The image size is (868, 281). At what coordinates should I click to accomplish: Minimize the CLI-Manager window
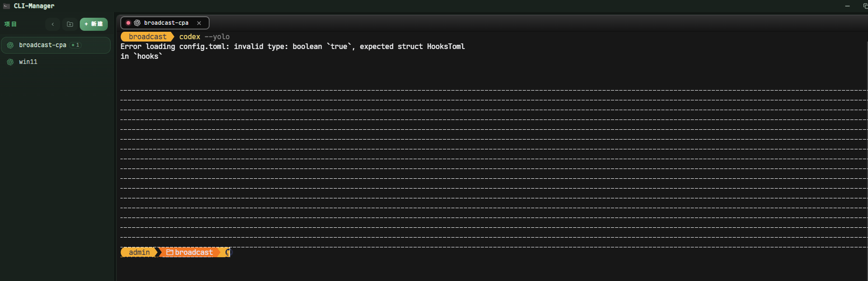(847, 6)
